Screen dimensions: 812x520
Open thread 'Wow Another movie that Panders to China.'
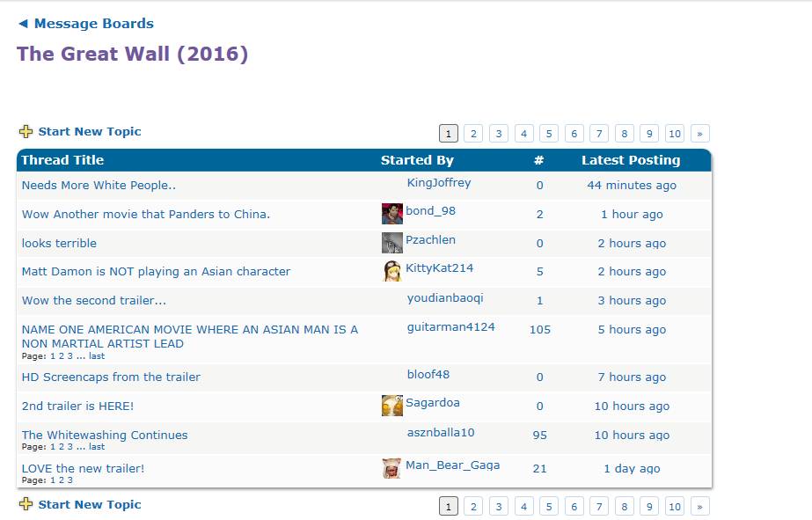point(145,215)
